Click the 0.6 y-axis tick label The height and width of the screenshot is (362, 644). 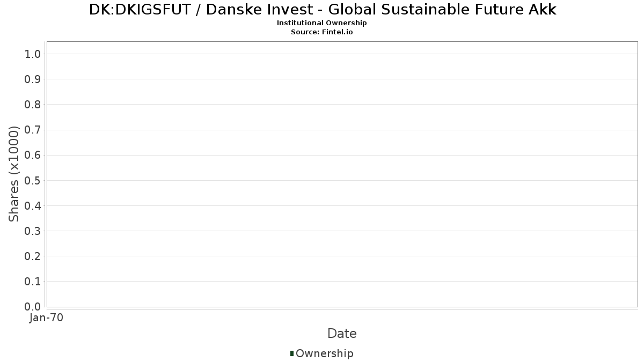(x=33, y=155)
